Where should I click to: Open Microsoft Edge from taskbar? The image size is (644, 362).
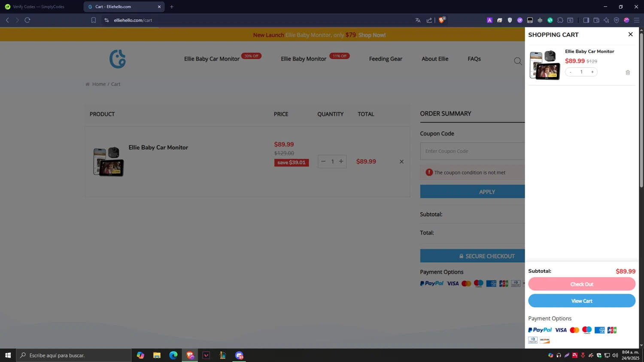pyautogui.click(x=173, y=355)
